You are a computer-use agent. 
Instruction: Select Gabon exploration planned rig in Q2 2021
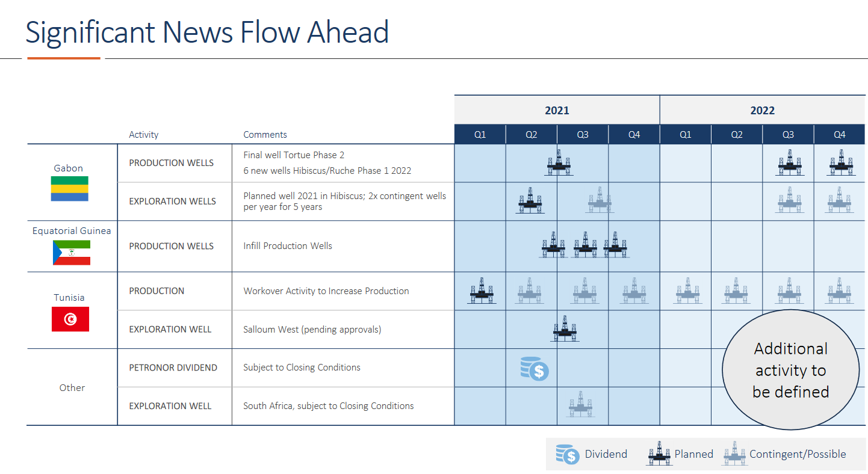(x=530, y=201)
